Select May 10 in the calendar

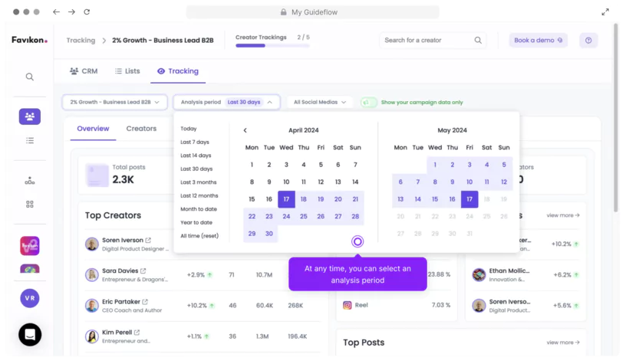(469, 182)
